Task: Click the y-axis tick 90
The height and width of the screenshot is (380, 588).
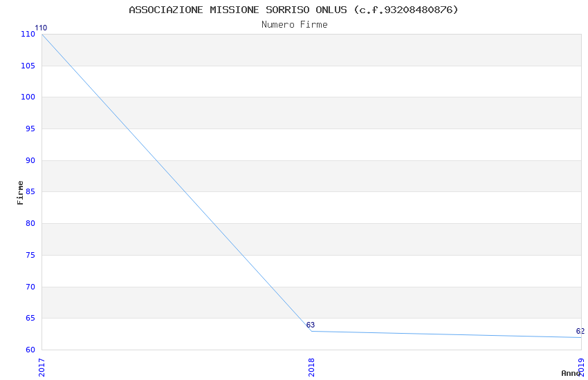Action: (30, 160)
